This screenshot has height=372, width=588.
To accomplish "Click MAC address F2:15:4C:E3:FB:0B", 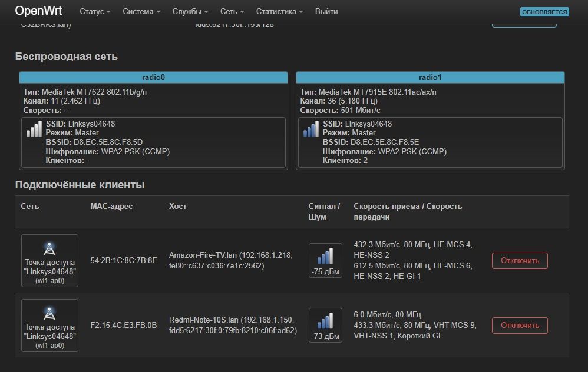I will pyautogui.click(x=124, y=325).
